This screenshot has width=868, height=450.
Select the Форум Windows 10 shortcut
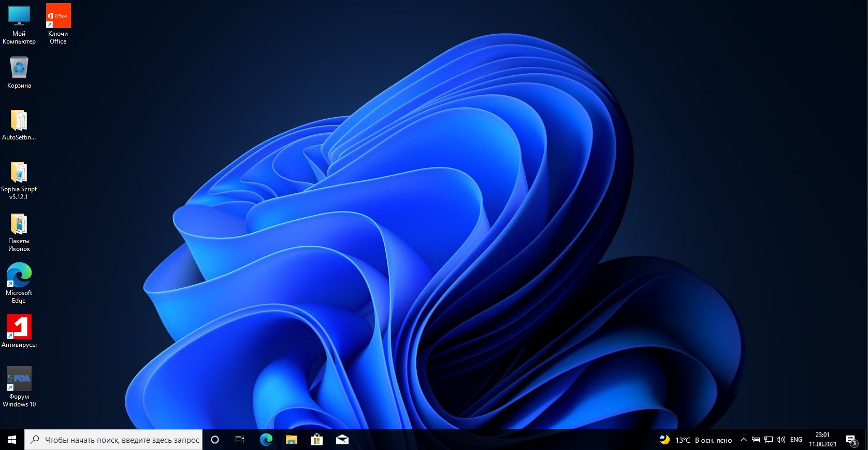coord(19,386)
